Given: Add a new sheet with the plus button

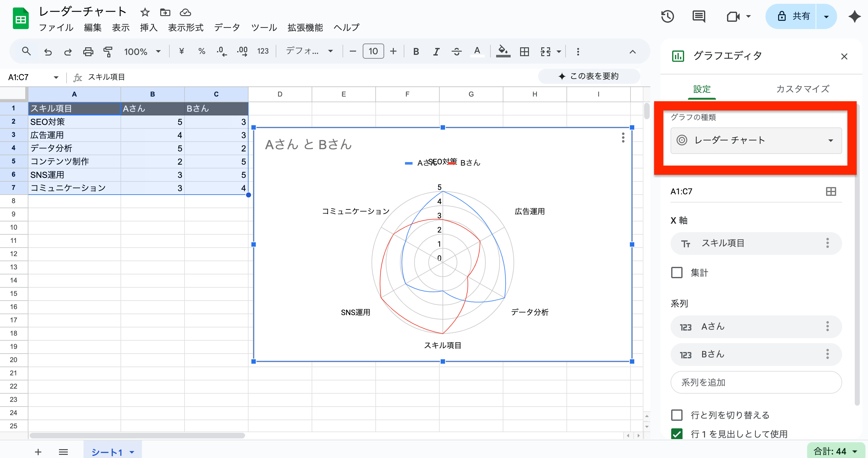Looking at the screenshot, I should coord(38,452).
